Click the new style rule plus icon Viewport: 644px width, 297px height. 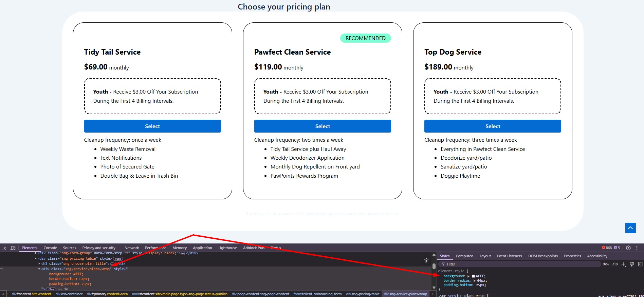623,264
